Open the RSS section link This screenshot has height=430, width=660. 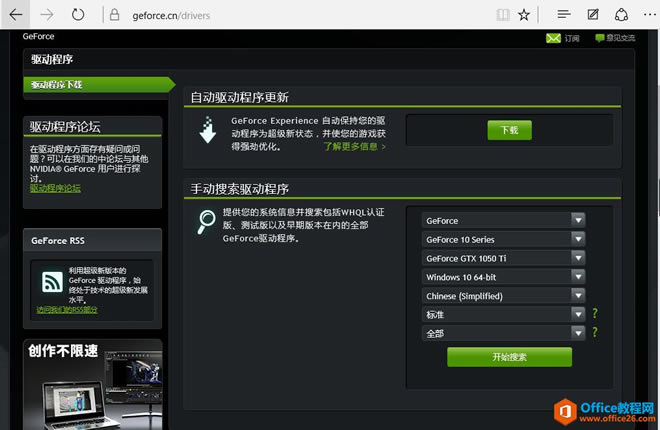(67, 310)
